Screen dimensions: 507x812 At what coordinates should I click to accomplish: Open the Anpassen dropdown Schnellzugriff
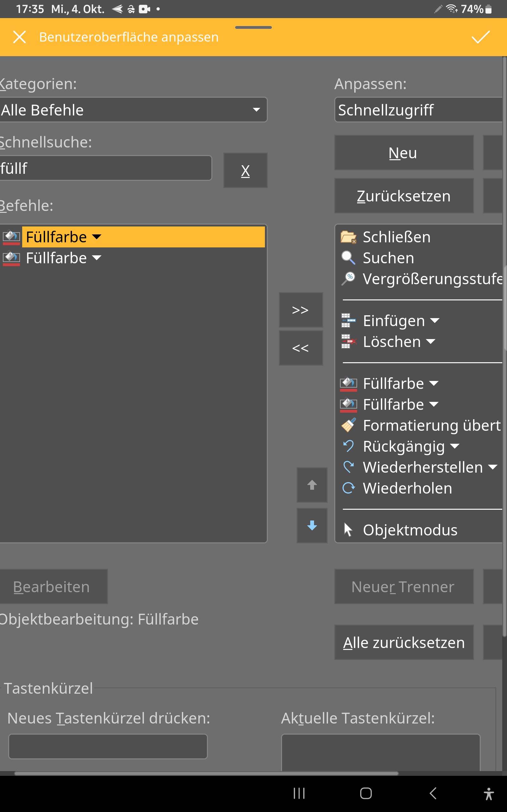(419, 110)
